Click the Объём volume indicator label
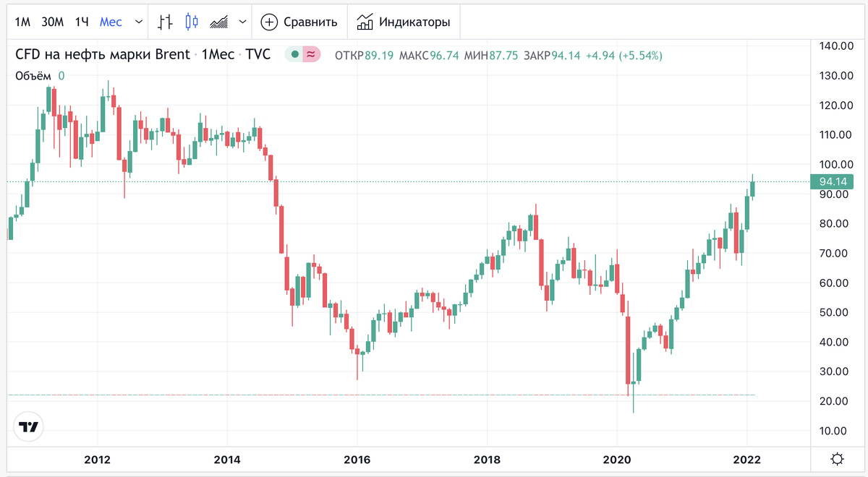Image resolution: width=868 pixels, height=477 pixels. [x=33, y=75]
